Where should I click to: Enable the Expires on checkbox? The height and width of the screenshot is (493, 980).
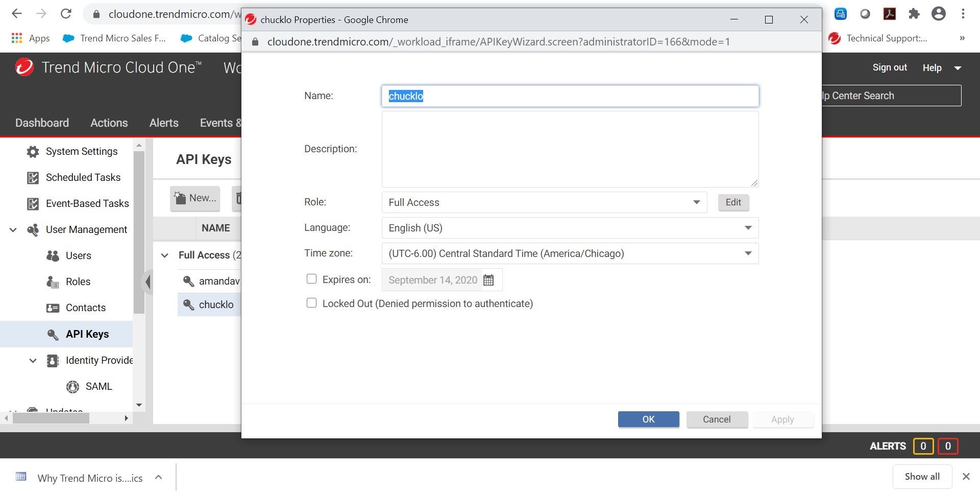311,279
